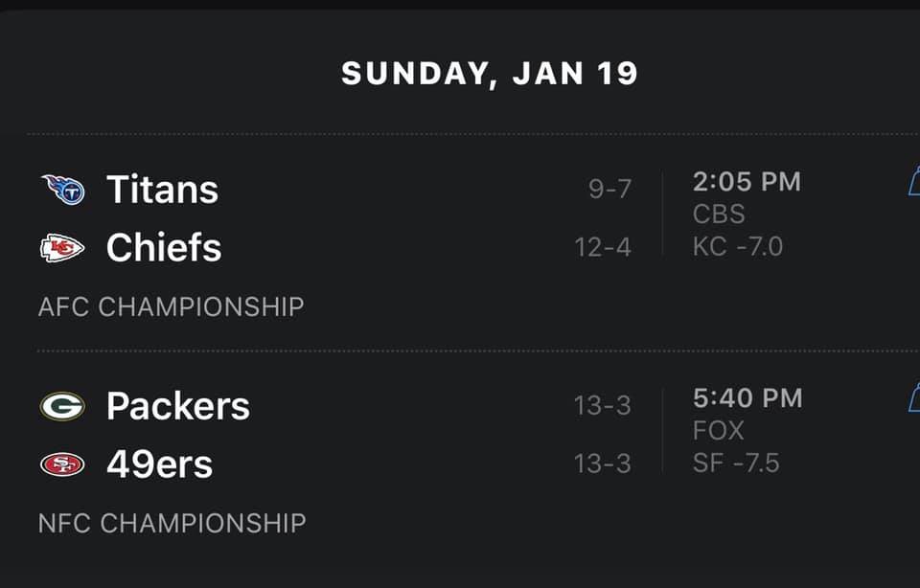This screenshot has height=588, width=920.
Task: Open the 49ers team name
Action: (x=160, y=464)
